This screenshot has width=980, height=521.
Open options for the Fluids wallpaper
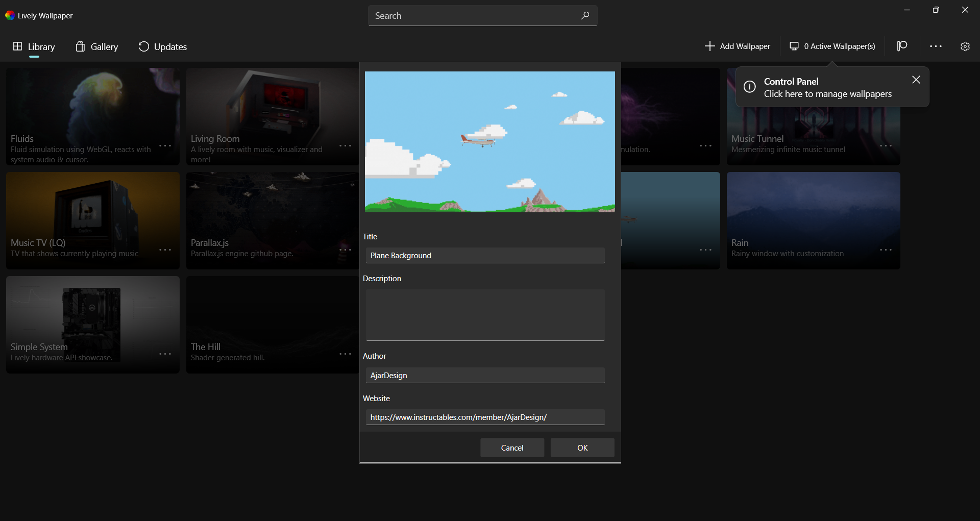[165, 146]
